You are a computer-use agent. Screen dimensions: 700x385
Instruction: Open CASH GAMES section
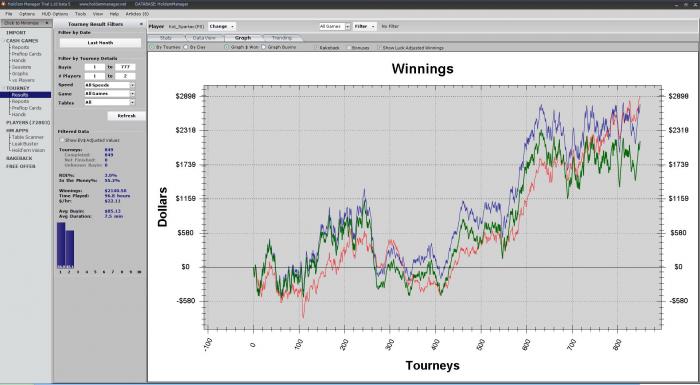click(x=22, y=41)
